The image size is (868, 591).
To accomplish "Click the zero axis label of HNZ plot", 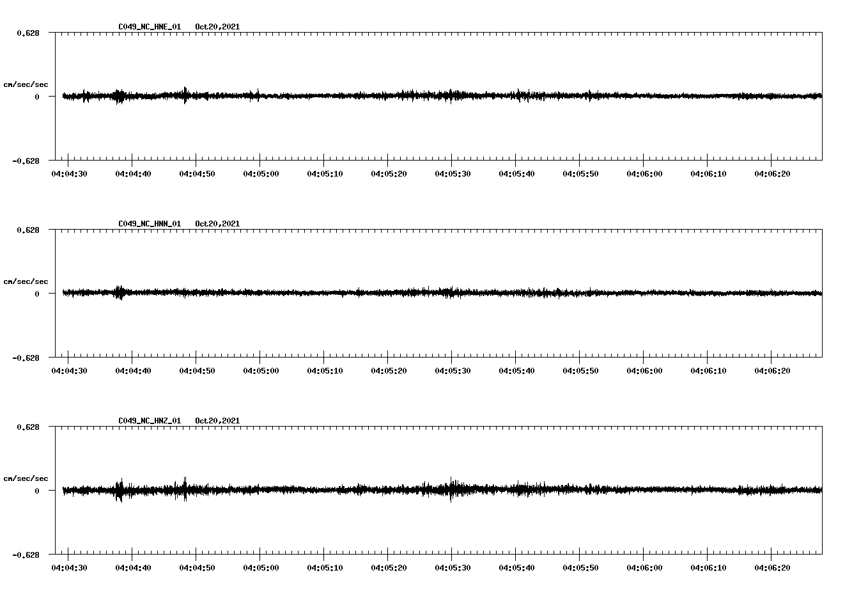I will [37, 491].
